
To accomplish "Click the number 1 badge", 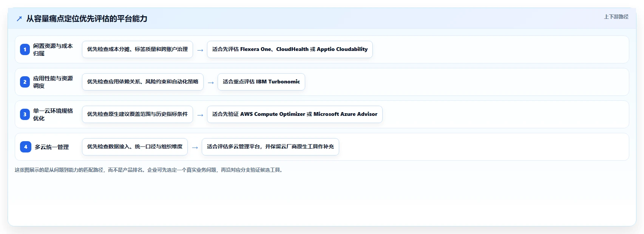I will 25,49.
